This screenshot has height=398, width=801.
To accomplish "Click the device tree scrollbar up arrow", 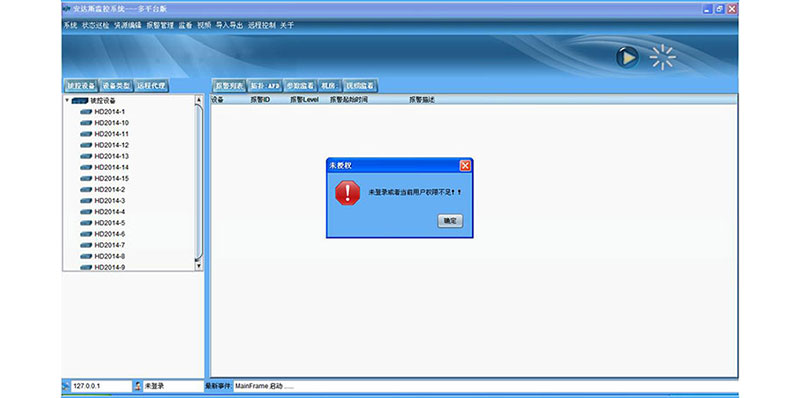I will (199, 101).
